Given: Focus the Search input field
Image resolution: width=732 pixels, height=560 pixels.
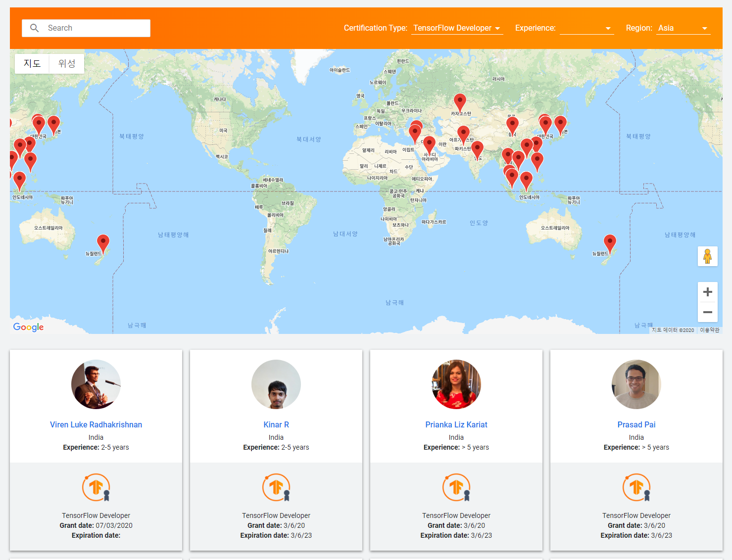Looking at the screenshot, I should [x=86, y=28].
